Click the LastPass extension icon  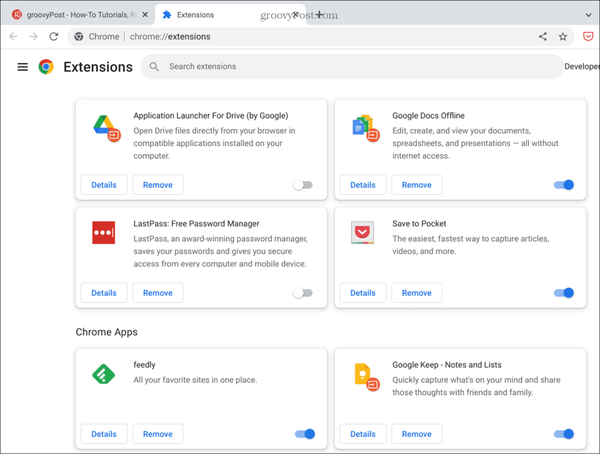click(x=104, y=233)
